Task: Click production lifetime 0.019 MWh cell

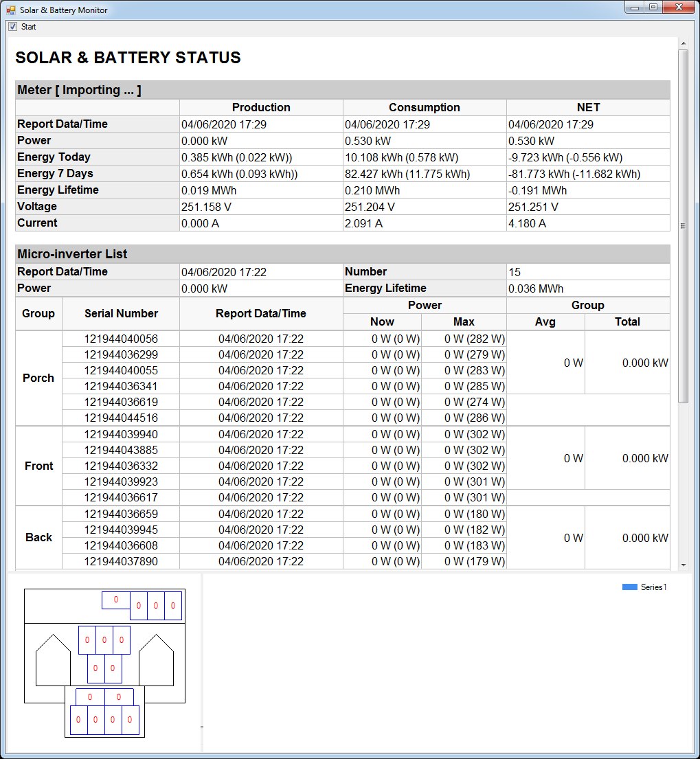Action: (261, 190)
